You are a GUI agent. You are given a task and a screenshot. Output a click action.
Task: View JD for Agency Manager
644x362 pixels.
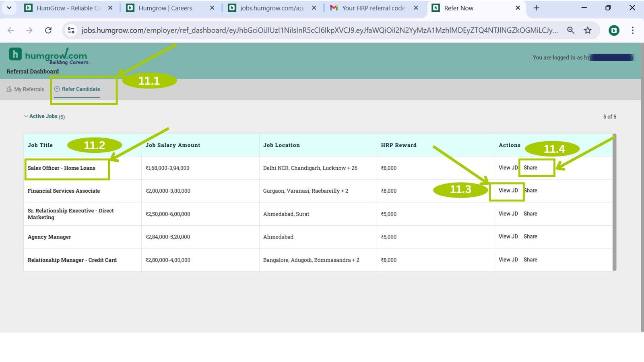(x=508, y=237)
